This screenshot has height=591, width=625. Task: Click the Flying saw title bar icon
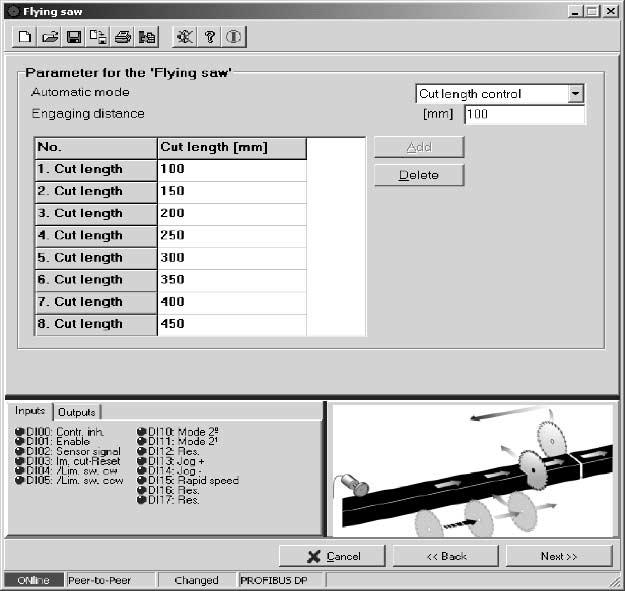[x=14, y=11]
